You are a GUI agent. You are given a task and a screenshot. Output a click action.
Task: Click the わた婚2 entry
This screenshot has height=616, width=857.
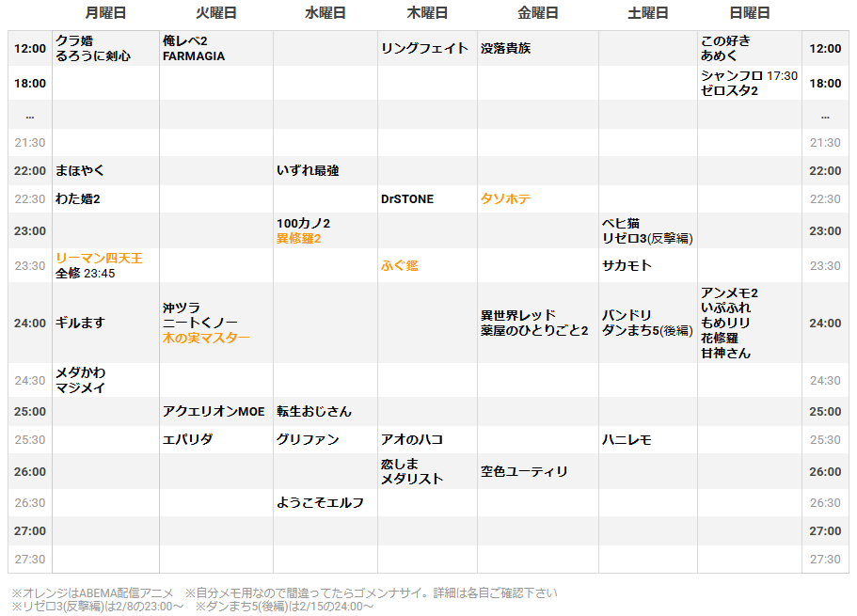tap(78, 199)
